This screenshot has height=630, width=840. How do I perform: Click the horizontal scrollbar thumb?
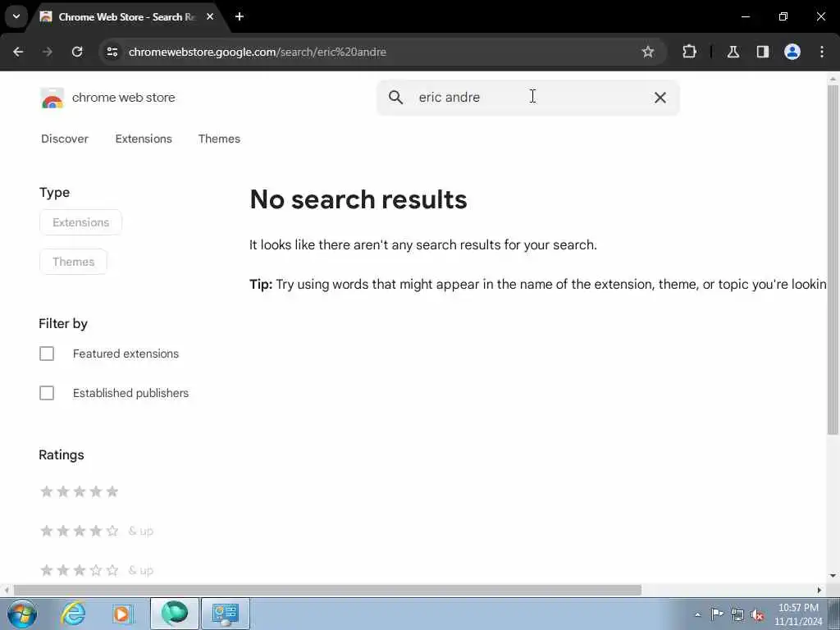coord(327,590)
